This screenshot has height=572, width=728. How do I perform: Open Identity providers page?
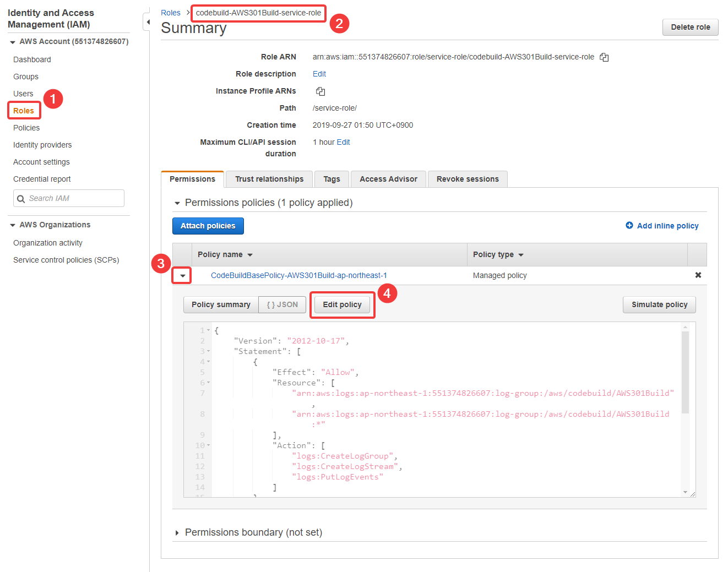(x=42, y=145)
